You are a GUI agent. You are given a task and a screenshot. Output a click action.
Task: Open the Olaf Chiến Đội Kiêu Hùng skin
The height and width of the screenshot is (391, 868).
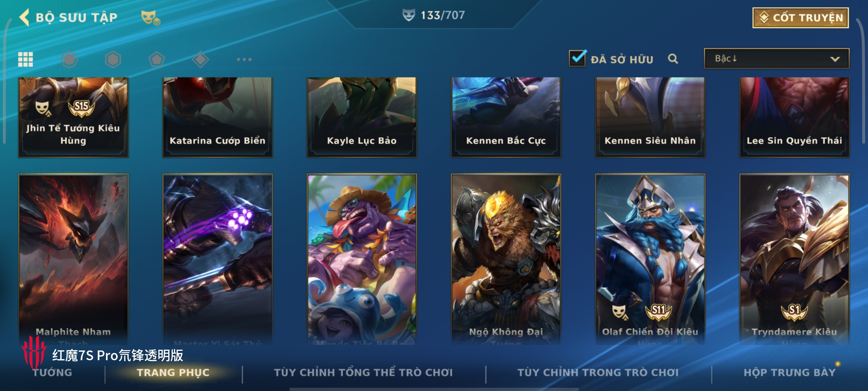(650, 259)
